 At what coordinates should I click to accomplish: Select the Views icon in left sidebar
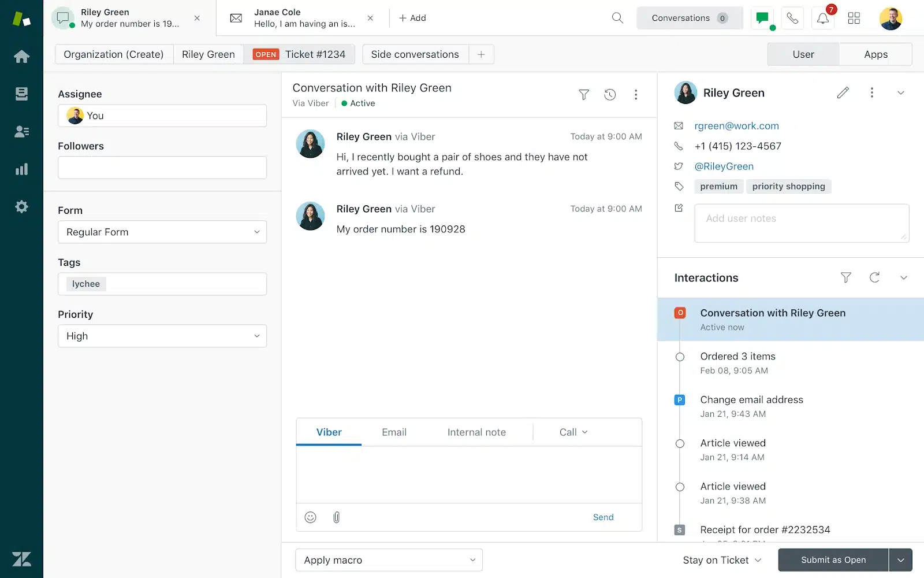tap(21, 94)
